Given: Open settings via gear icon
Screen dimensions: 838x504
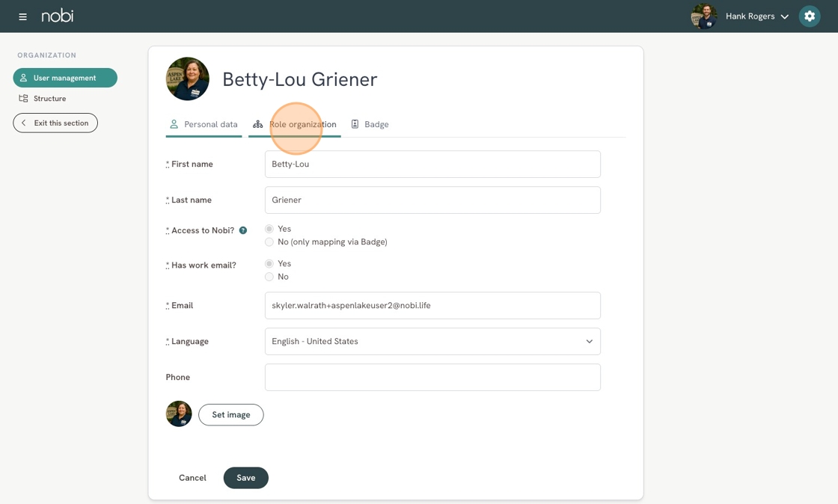Looking at the screenshot, I should click(x=809, y=16).
